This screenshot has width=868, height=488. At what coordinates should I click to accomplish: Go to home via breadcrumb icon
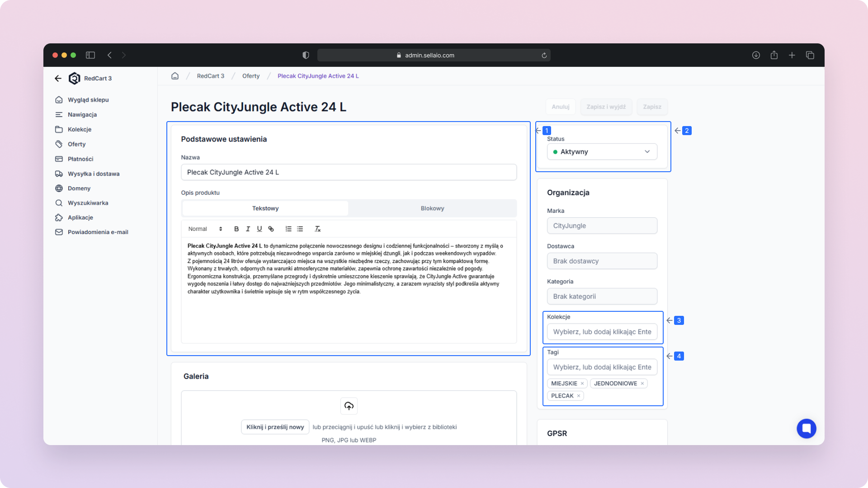click(175, 76)
